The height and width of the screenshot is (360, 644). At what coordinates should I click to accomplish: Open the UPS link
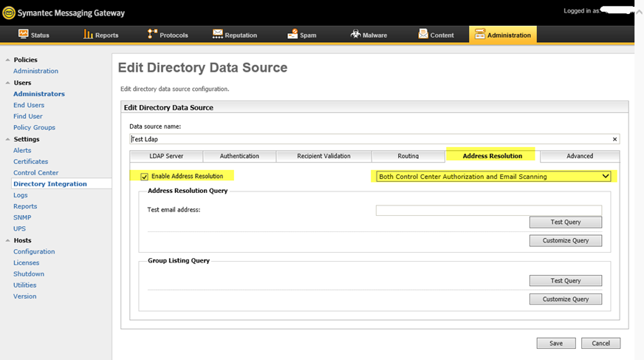(19, 229)
